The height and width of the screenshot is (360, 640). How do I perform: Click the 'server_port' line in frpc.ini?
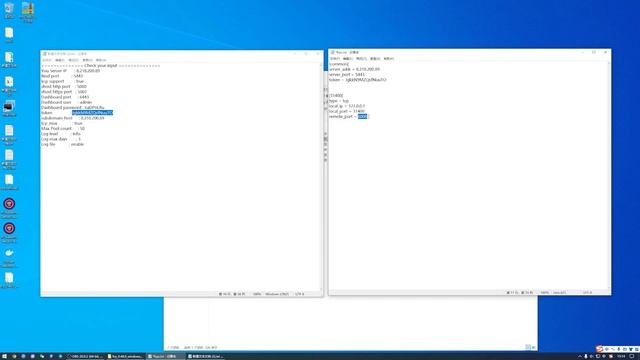[347, 75]
